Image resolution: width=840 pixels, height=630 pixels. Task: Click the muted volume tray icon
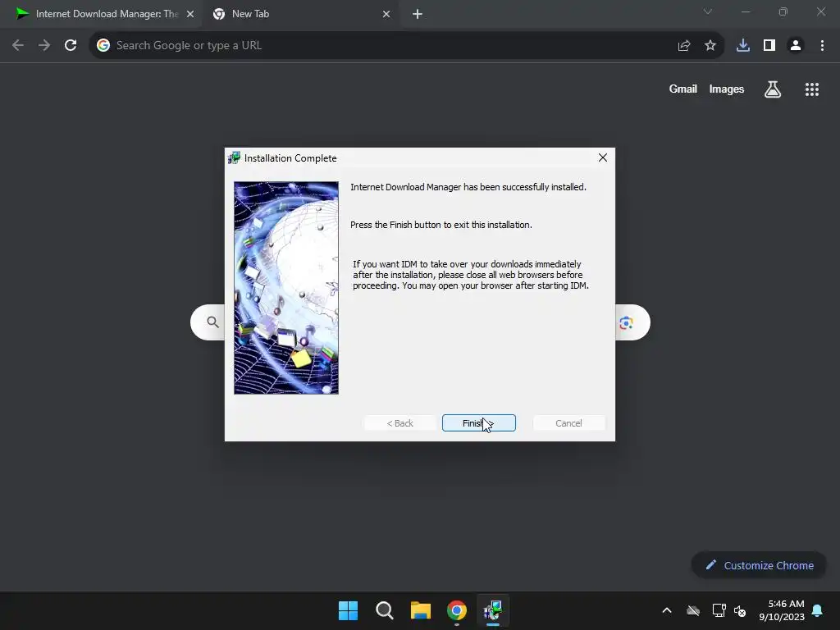coord(741,610)
